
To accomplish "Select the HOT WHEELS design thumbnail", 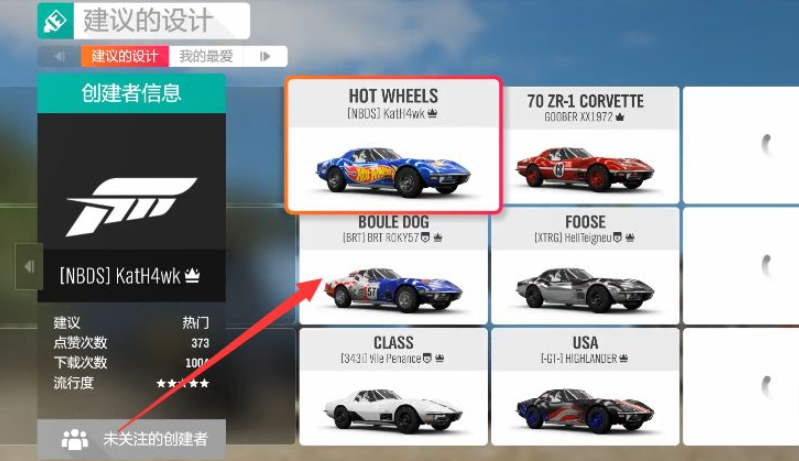I will (x=393, y=145).
